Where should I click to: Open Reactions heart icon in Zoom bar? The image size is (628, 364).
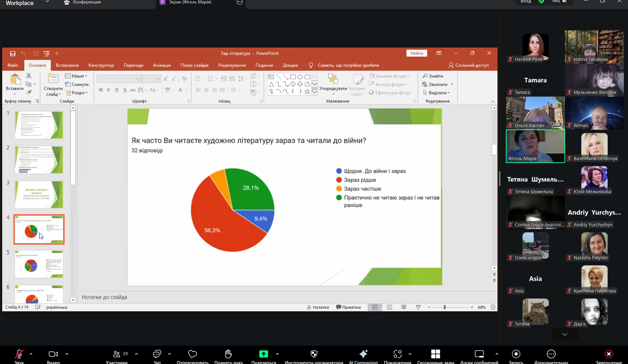tap(192, 354)
